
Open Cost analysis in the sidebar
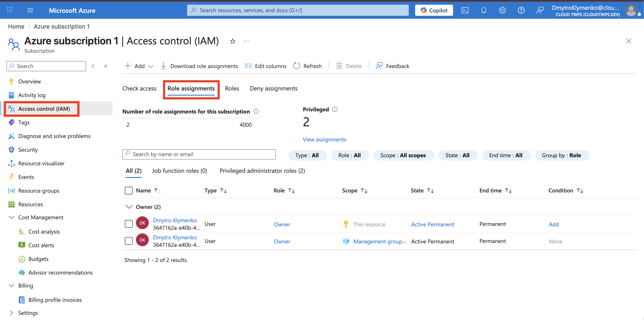(x=44, y=231)
